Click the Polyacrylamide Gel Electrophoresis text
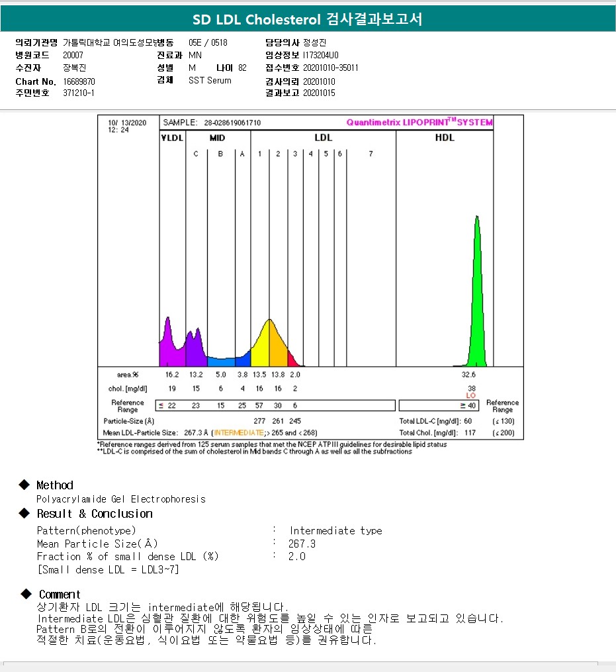 coord(121,499)
